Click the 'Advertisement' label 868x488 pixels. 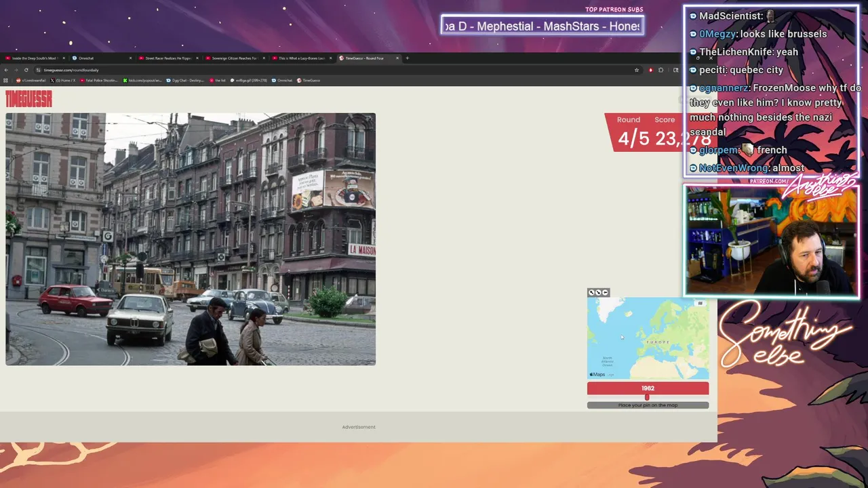click(359, 427)
